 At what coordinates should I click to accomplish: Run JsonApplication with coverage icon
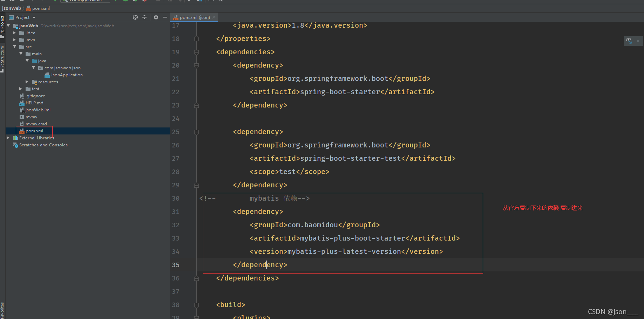(x=135, y=1)
